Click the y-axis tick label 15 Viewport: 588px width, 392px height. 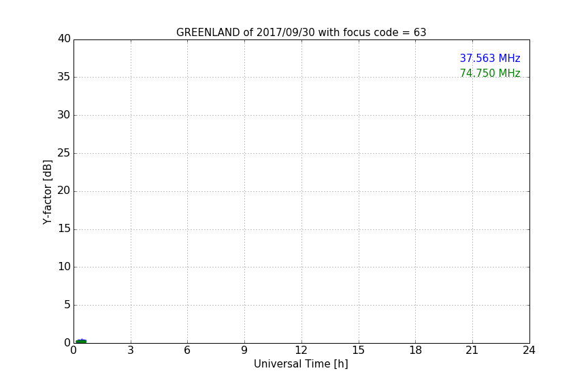(x=64, y=229)
